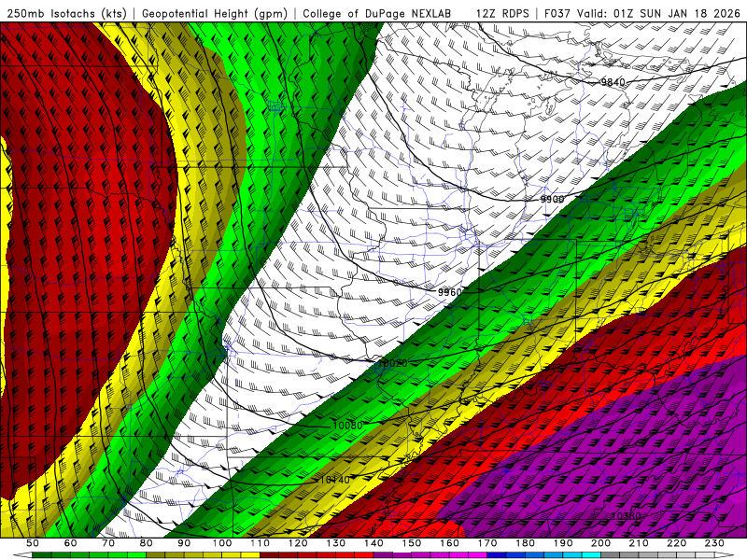Click the 'F037' forecast hour label

[x=557, y=13]
